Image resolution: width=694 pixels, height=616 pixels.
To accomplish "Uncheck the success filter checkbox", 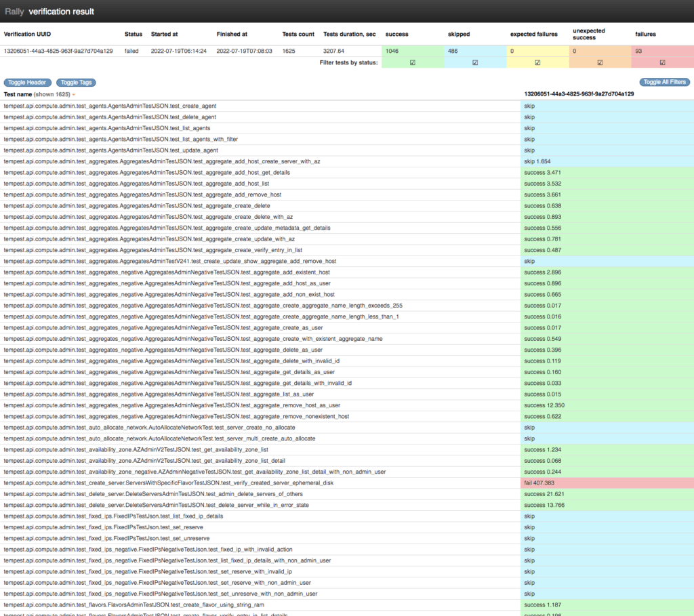I will (411, 63).
